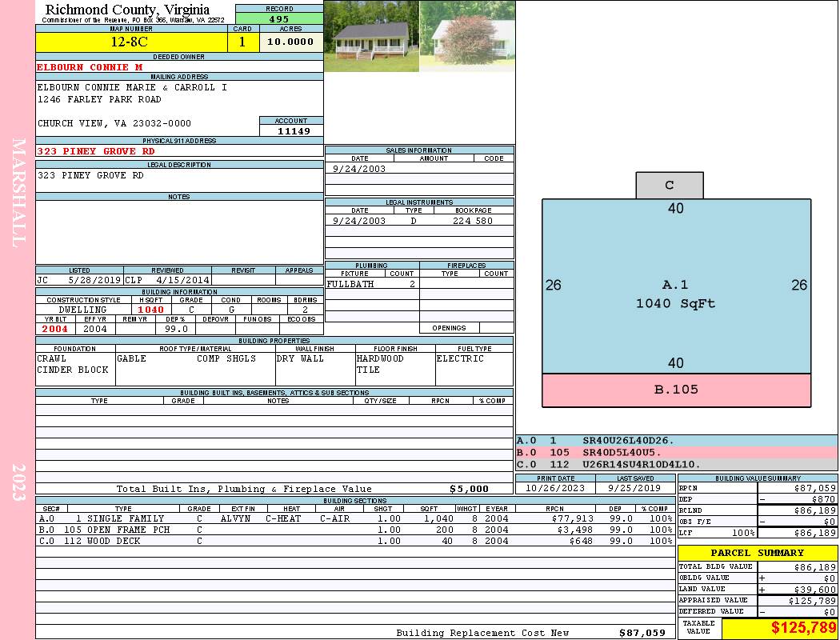The height and width of the screenshot is (640, 840).
Task: Click C-HEAT heating cell
Action: [x=283, y=518]
